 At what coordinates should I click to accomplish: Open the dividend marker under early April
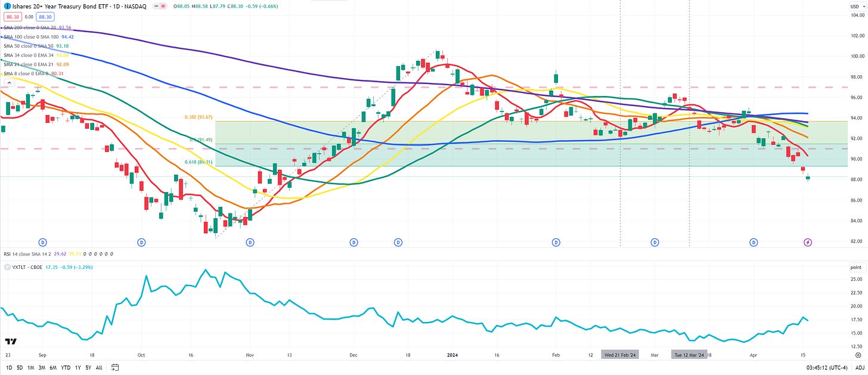pyautogui.click(x=754, y=242)
